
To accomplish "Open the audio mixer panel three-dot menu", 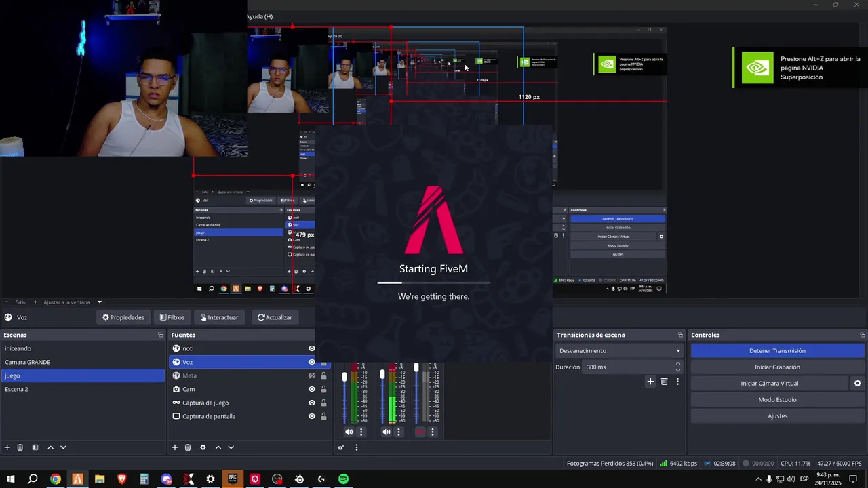I will 356,447.
